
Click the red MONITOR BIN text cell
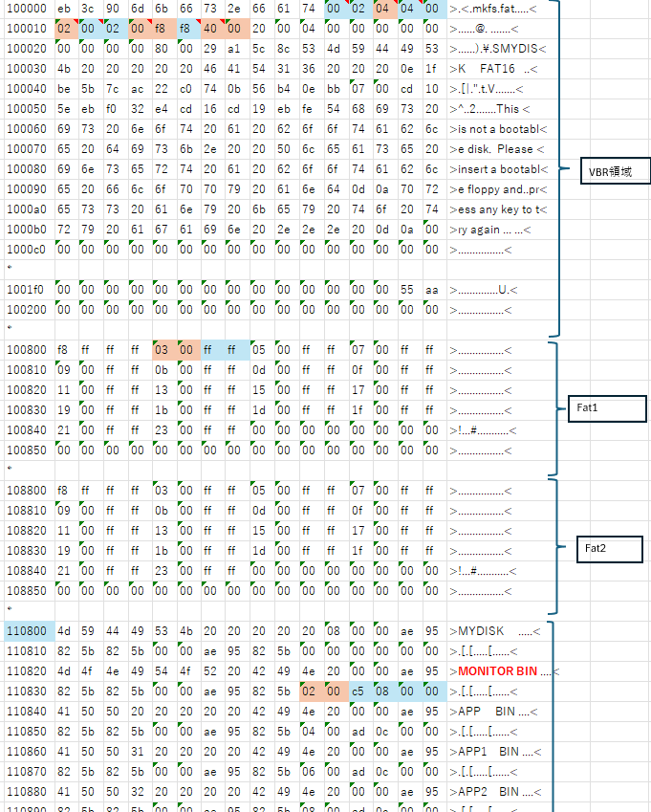[497, 671]
